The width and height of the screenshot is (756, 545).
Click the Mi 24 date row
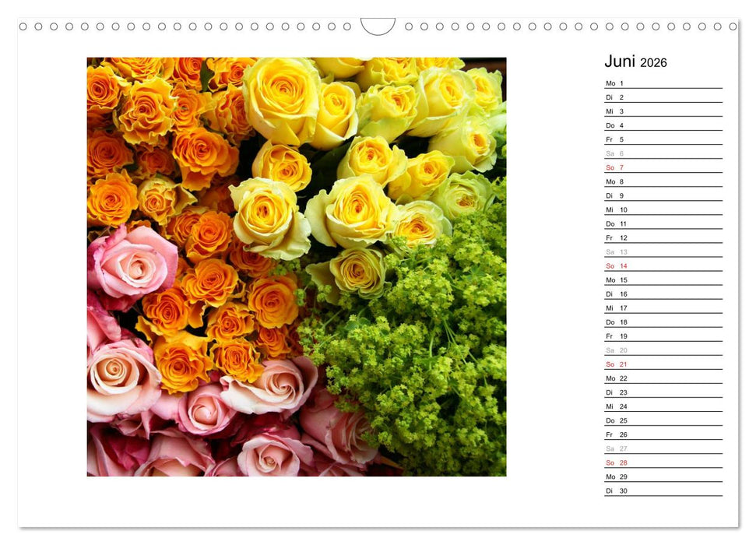pos(662,406)
